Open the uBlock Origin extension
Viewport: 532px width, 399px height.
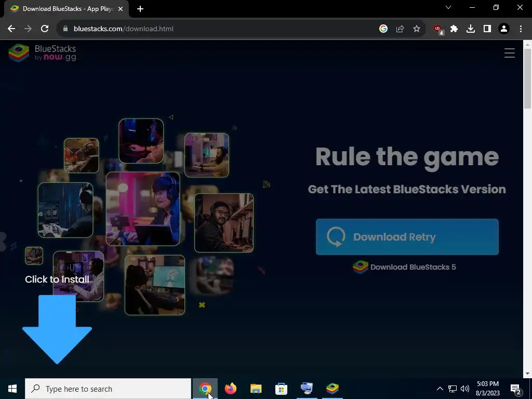click(438, 30)
